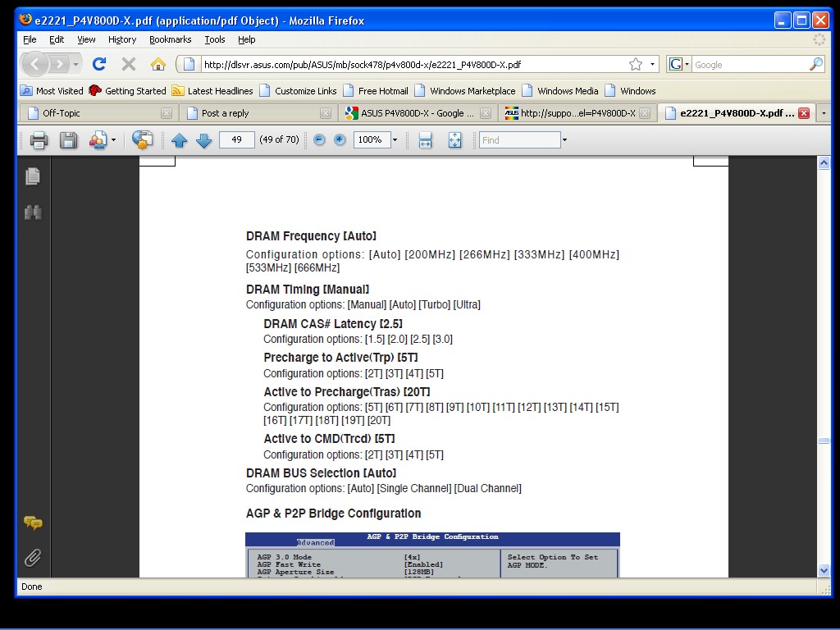This screenshot has width=840, height=630.
Task: Open the Windows Media bookmark
Action: click(x=560, y=90)
